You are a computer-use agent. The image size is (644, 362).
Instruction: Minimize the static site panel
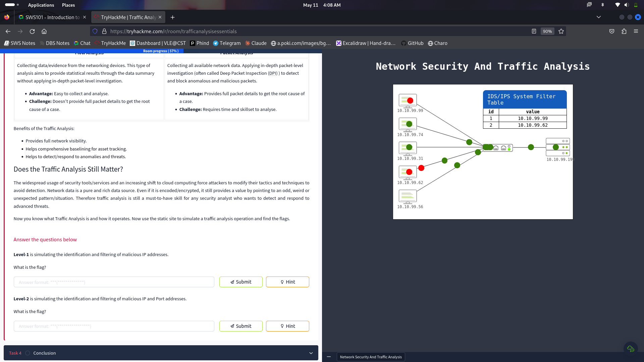coord(329,357)
